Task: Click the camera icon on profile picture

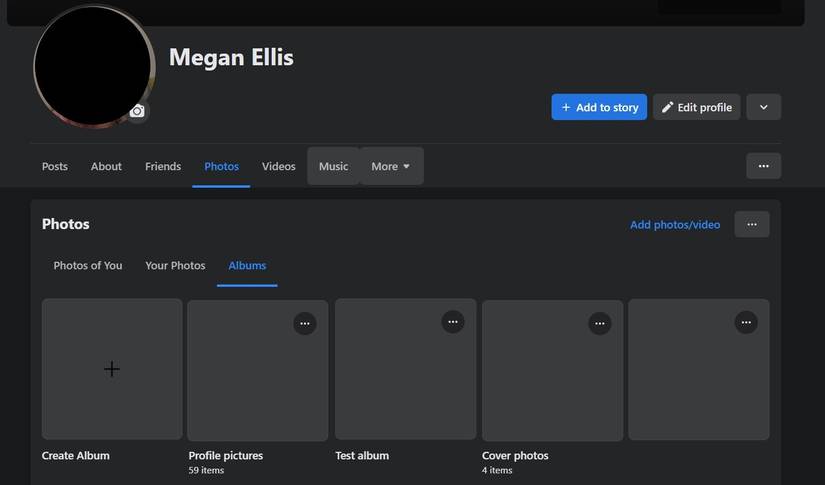Action: pos(137,111)
